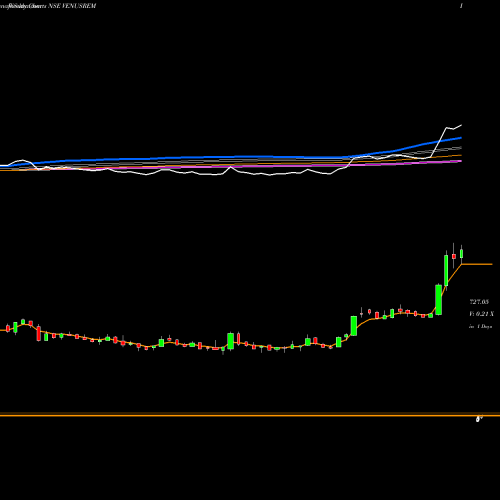500x500 pixels.
Task: Click the 727.05 price label
Action: click(x=479, y=302)
